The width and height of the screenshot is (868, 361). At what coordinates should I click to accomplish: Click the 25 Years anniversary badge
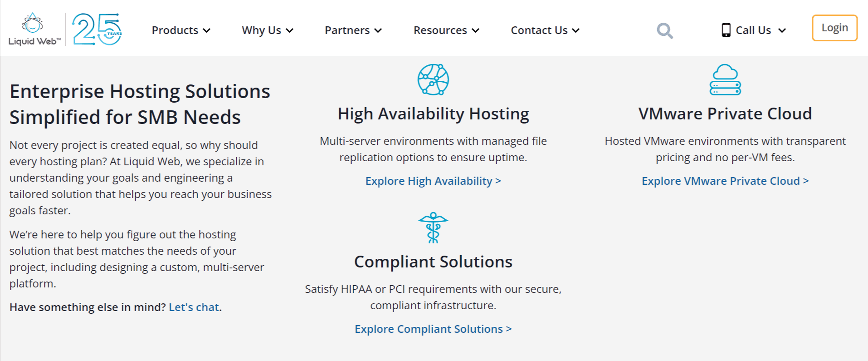coord(97,30)
